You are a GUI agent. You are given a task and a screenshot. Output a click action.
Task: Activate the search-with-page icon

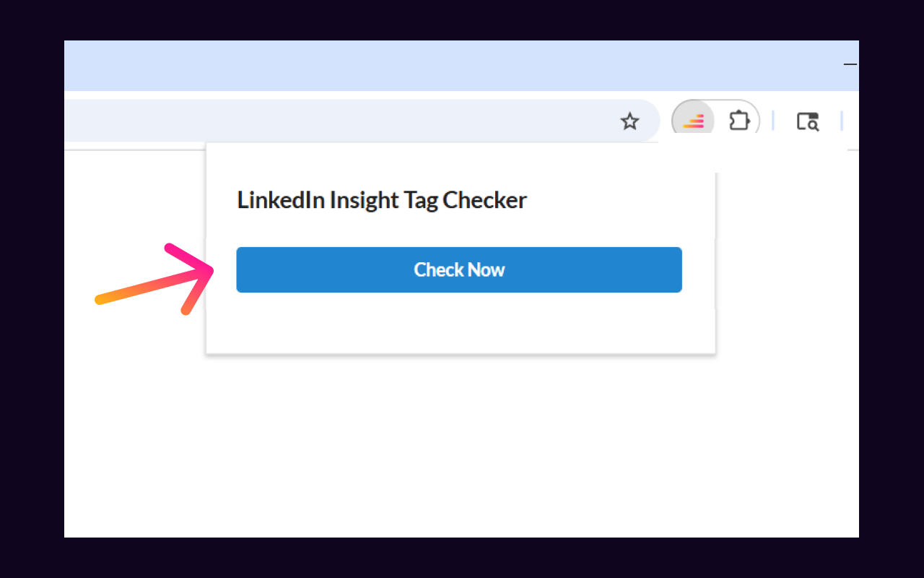coord(808,122)
